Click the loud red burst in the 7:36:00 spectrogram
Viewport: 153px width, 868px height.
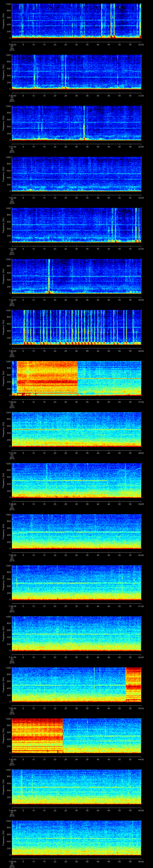tap(47, 378)
